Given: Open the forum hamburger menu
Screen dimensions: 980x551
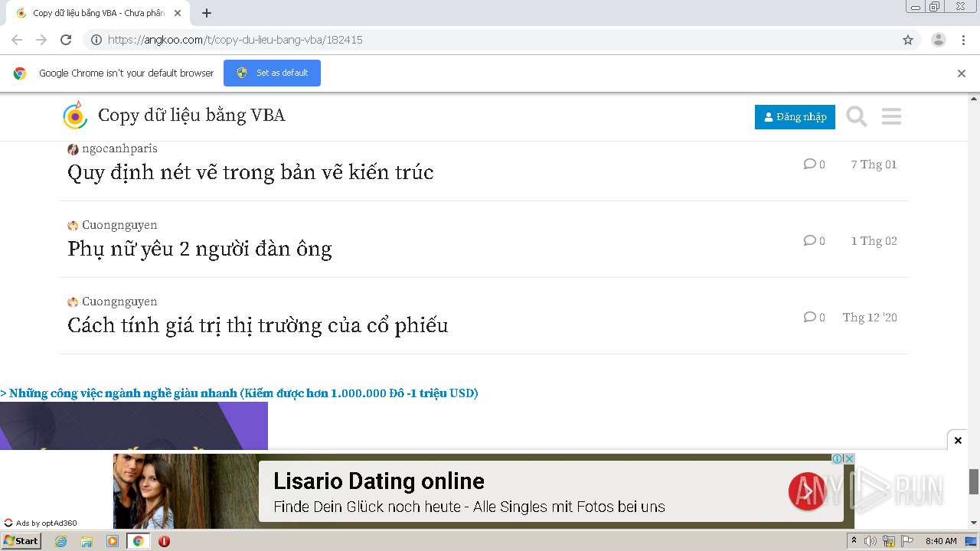Looking at the screenshot, I should (x=891, y=116).
